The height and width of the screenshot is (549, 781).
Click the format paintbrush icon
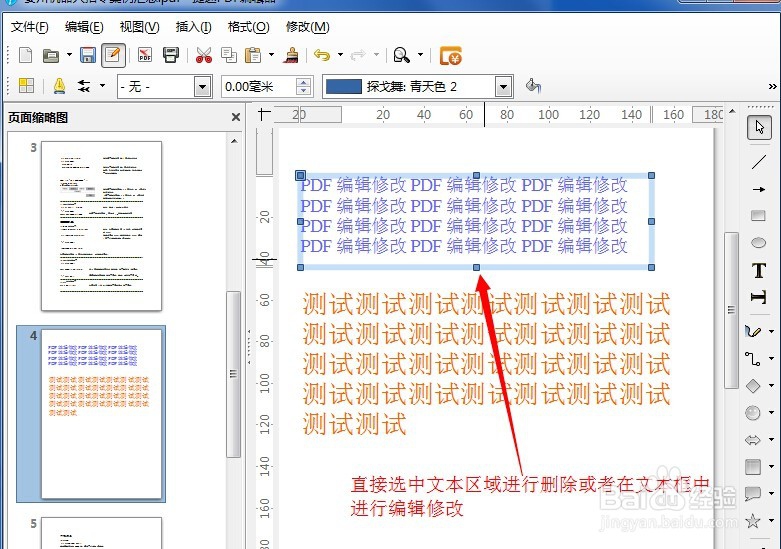click(291, 55)
